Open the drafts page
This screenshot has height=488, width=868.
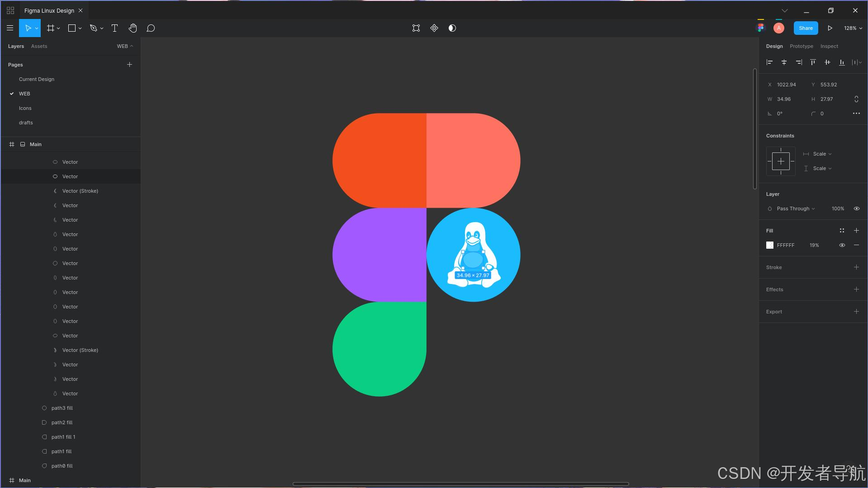[x=26, y=123]
